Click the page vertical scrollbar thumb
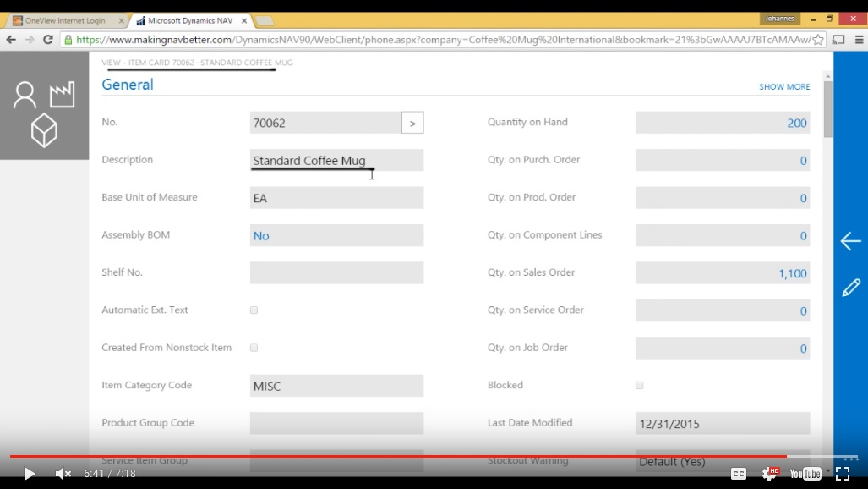This screenshot has width=868, height=489. tap(827, 109)
